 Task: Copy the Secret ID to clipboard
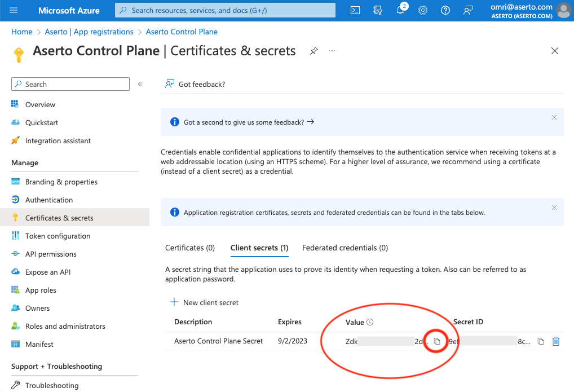coord(541,341)
